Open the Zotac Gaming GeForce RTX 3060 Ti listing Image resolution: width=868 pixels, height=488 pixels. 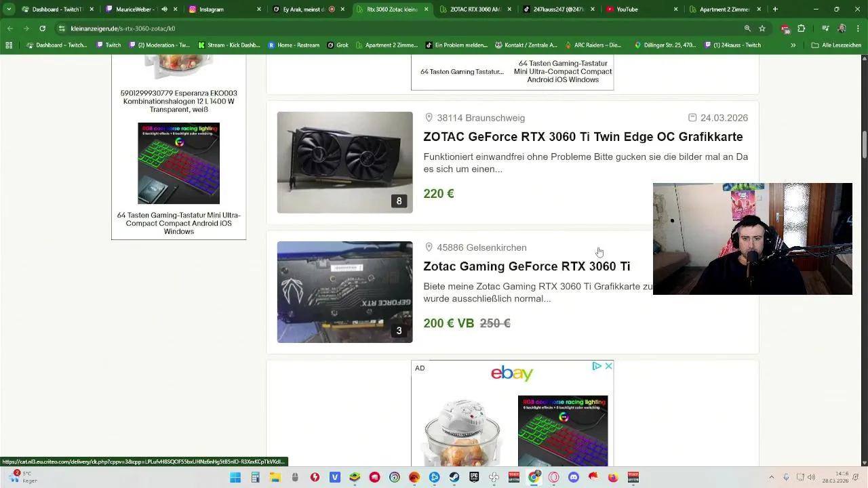pyautogui.click(x=527, y=266)
